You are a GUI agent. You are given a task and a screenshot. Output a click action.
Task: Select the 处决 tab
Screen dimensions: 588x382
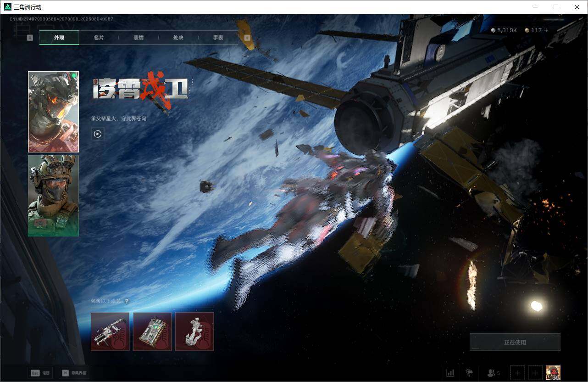pyautogui.click(x=178, y=38)
